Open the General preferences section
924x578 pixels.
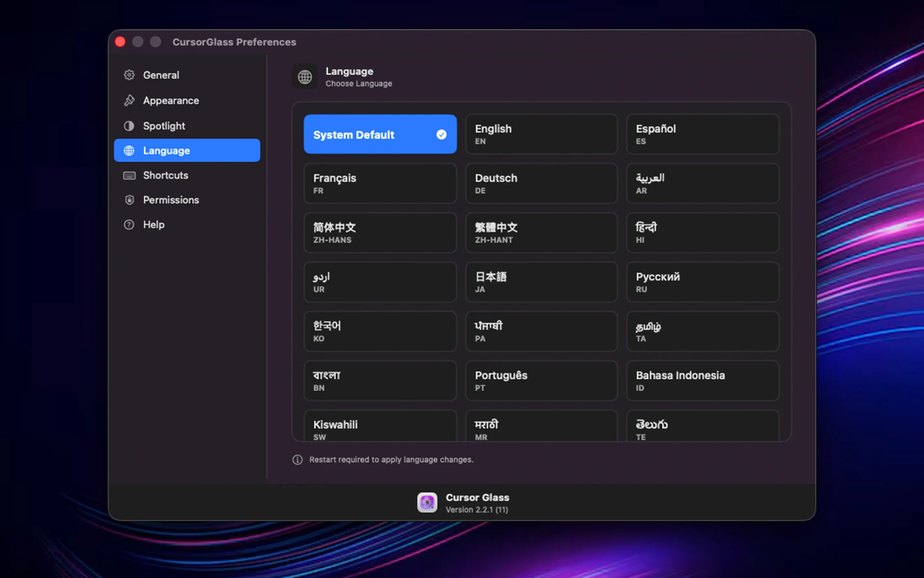(x=187, y=75)
